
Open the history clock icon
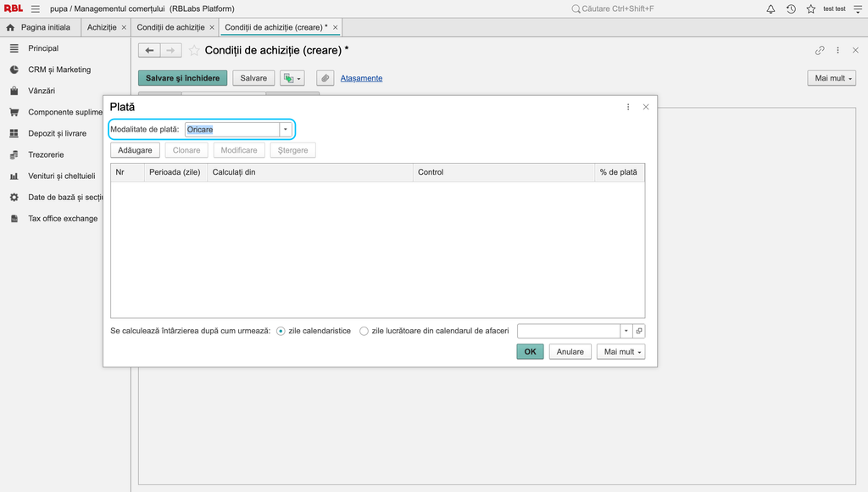791,8
